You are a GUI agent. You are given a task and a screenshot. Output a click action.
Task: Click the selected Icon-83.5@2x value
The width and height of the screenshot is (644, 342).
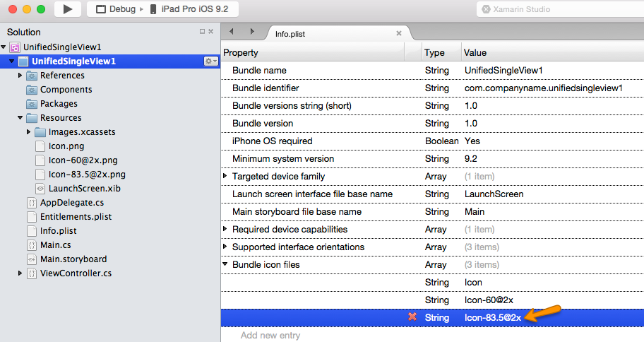click(x=492, y=318)
